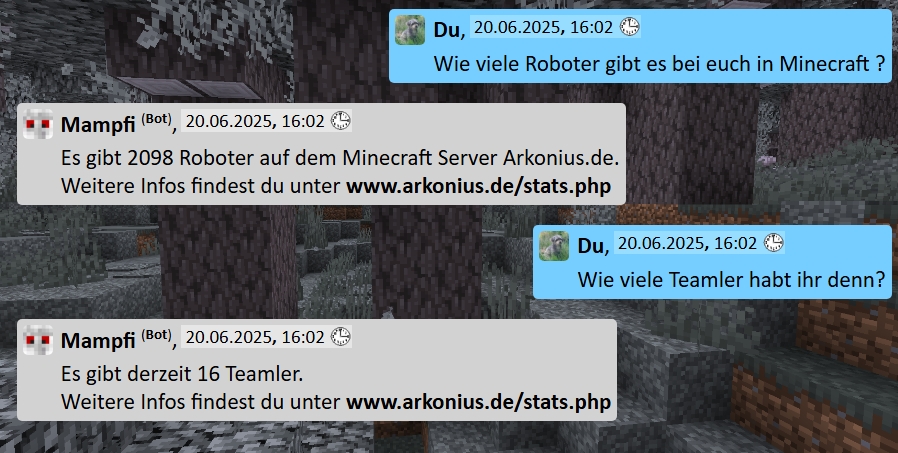Click the Mampfi name on the Teamler reply
898x453 pixels.
(x=98, y=340)
